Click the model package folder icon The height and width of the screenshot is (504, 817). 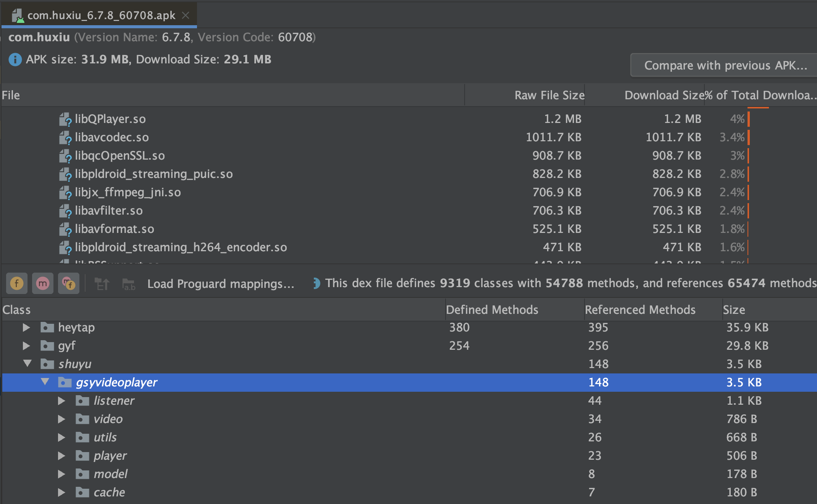(x=82, y=474)
